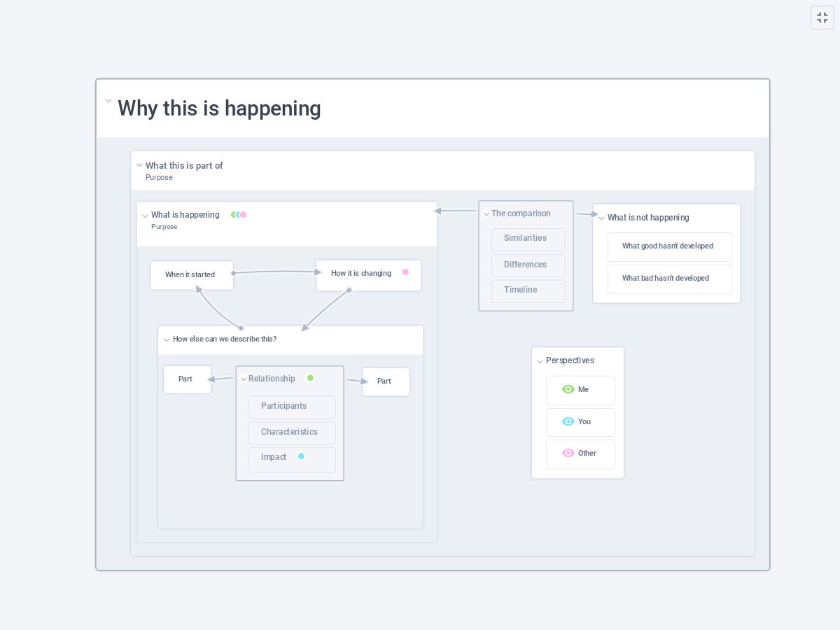This screenshot has height=630, width=840.
Task: Click the green eye icon beside Me
Action: pyautogui.click(x=568, y=389)
